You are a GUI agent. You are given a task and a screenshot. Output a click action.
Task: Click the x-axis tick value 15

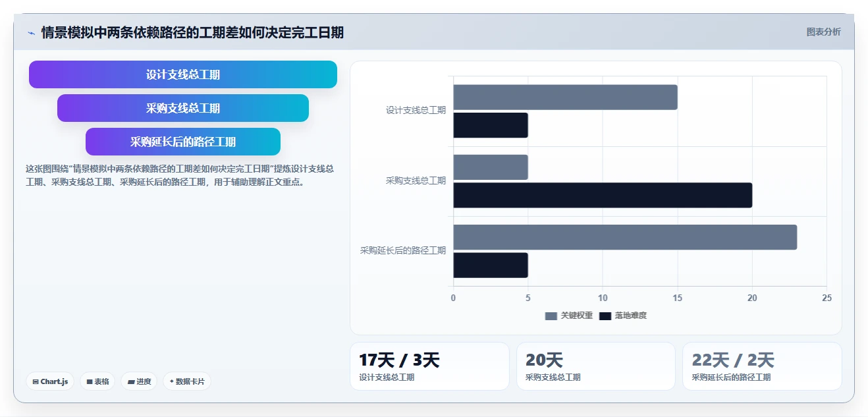coord(677,298)
